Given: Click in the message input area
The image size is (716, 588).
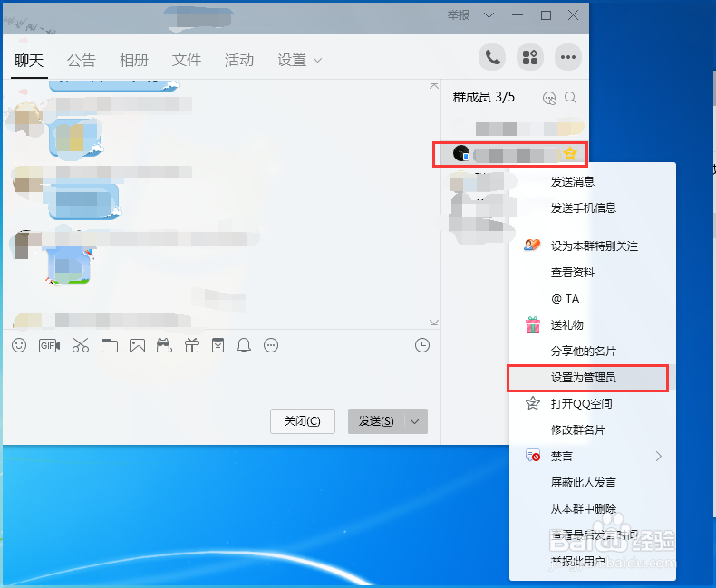Looking at the screenshot, I should point(221,381).
